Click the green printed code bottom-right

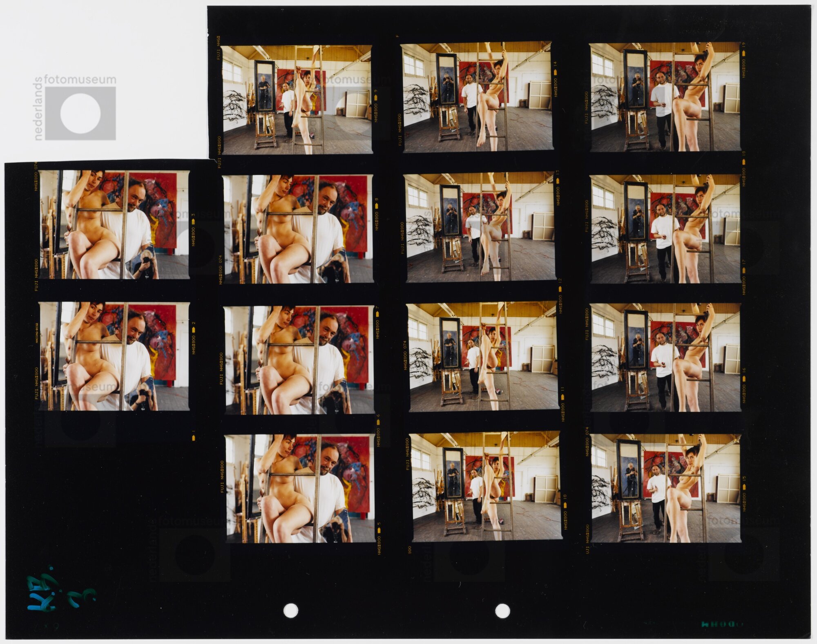[x=721, y=624]
